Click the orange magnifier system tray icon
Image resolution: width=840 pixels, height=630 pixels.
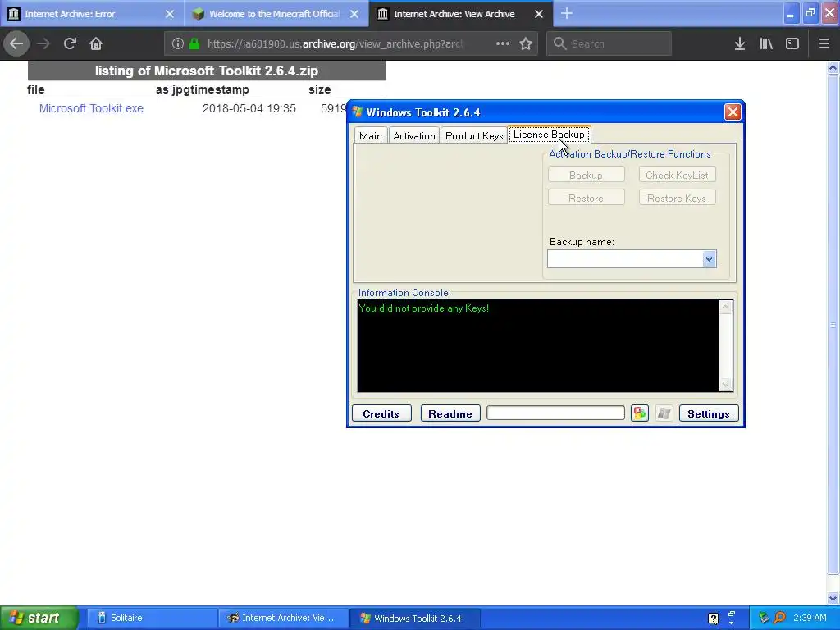[x=779, y=618]
